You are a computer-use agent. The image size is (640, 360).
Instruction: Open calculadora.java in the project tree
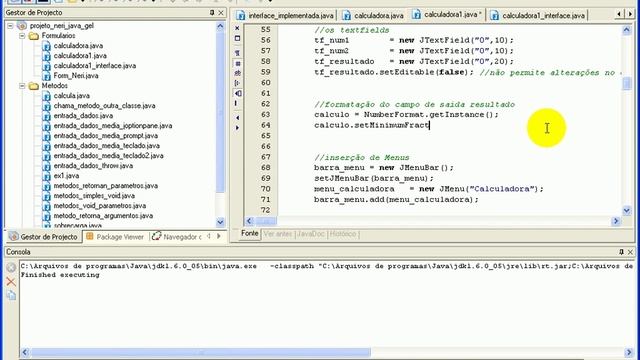coord(78,46)
